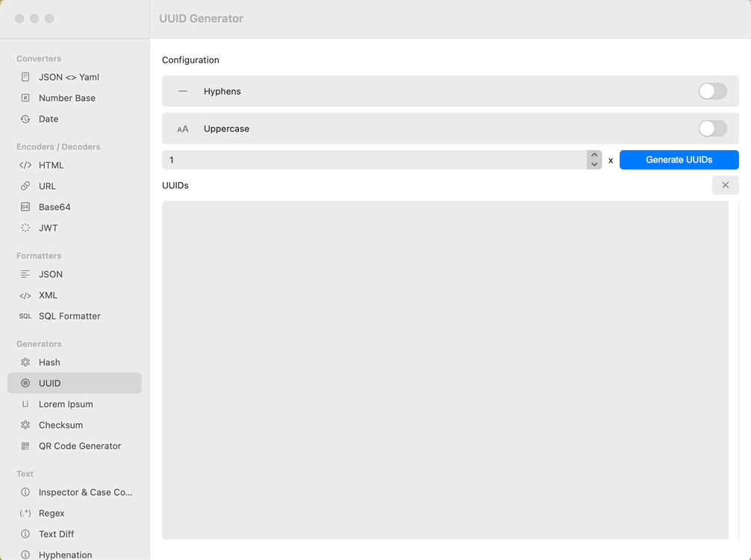Click the XML label in Formatters
This screenshot has height=560, width=751.
coord(48,295)
